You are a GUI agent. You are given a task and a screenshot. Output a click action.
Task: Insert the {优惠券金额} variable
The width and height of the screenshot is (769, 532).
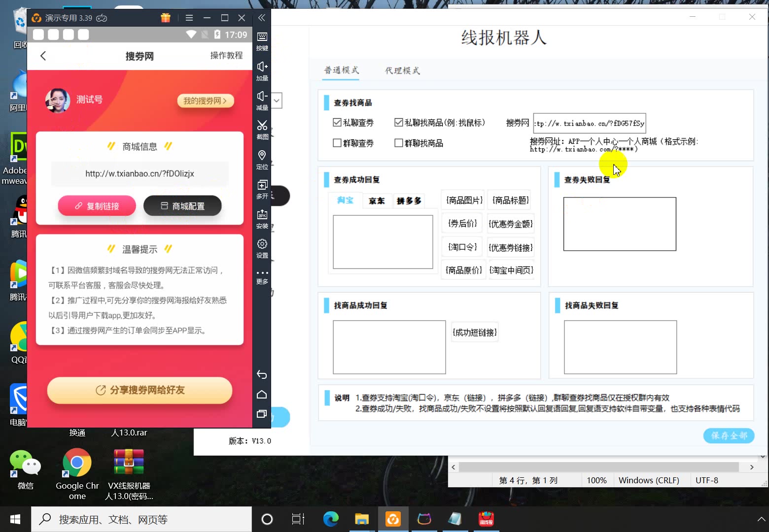(511, 224)
